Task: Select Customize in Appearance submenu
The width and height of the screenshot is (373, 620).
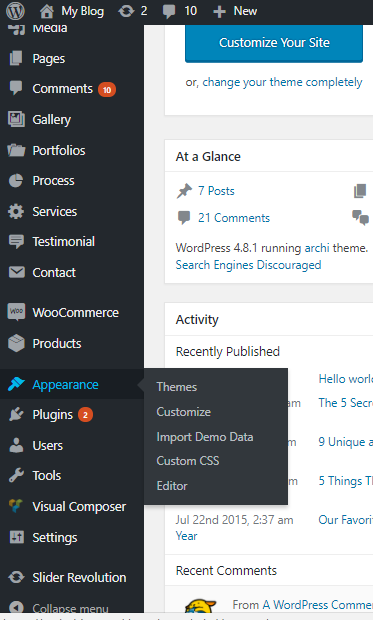Action: [184, 412]
